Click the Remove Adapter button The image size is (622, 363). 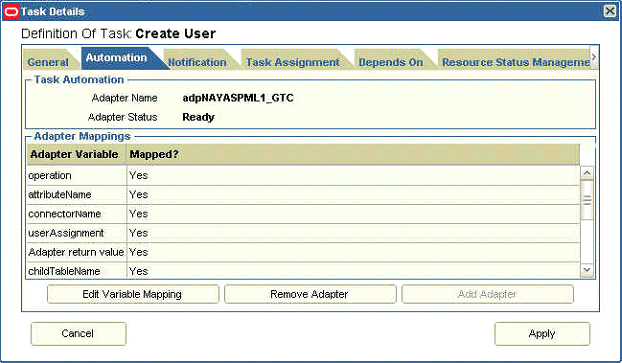tap(310, 294)
